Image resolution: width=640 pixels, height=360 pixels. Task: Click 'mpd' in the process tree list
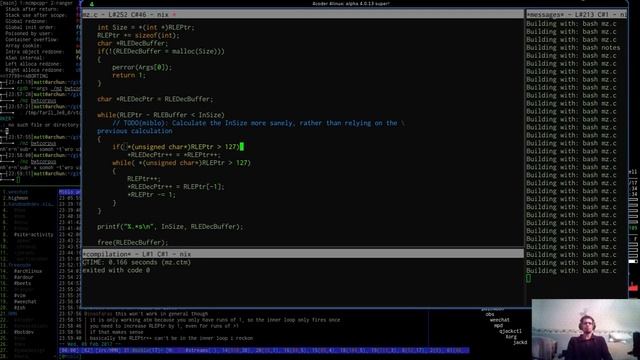click(498, 326)
